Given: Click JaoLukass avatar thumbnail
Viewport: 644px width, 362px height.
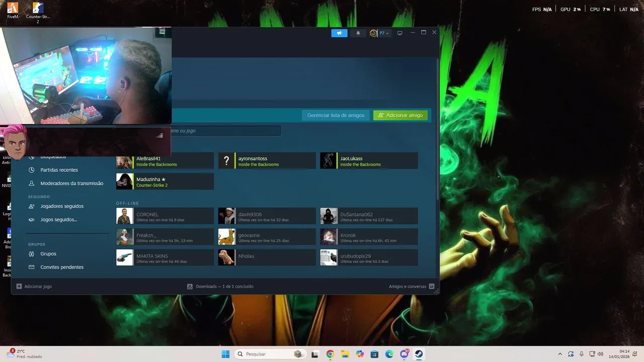Looking at the screenshot, I should point(329,161).
